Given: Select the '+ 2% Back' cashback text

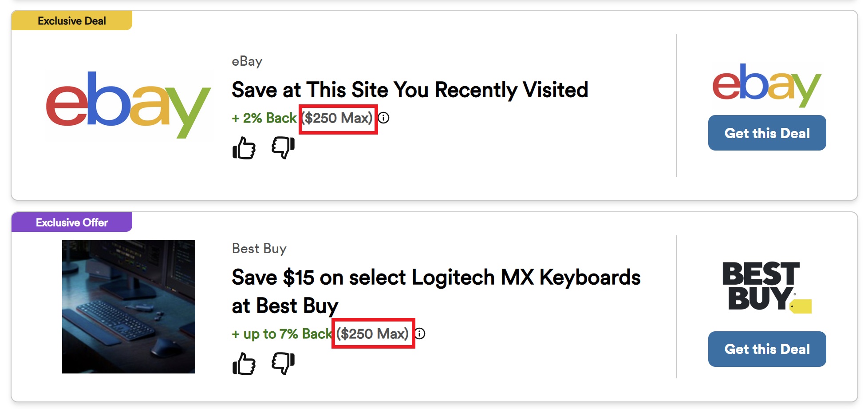Looking at the screenshot, I should tap(264, 118).
